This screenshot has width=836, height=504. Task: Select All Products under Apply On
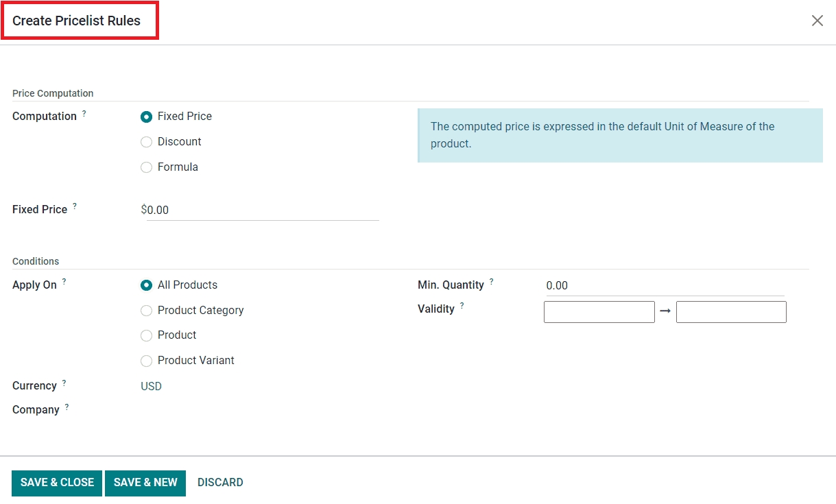point(146,285)
